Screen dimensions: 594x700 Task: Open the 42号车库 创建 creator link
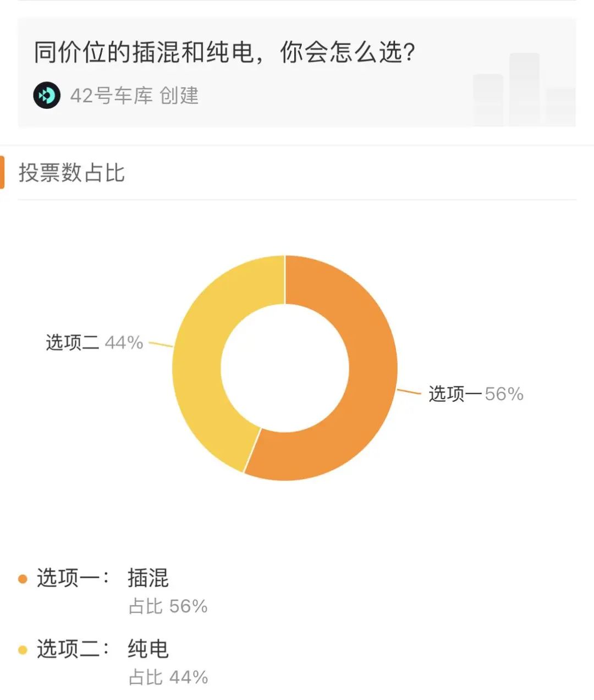click(134, 96)
